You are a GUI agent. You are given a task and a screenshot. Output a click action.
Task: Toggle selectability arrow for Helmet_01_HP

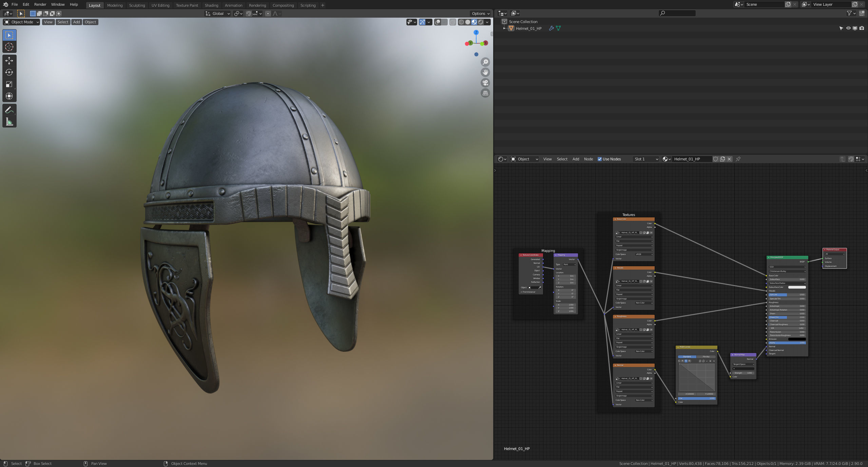coord(841,28)
